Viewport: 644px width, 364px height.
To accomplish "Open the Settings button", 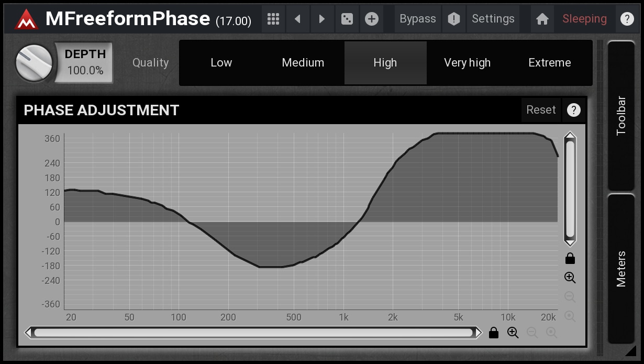I will click(493, 19).
